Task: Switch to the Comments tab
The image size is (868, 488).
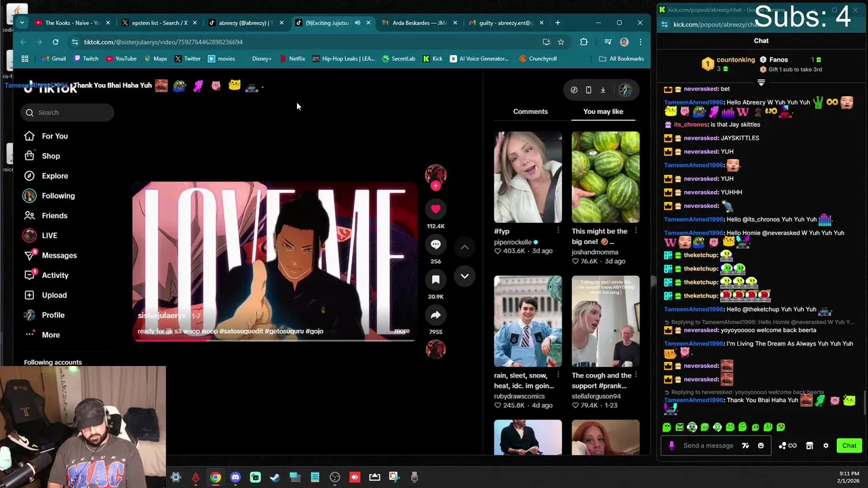Action: (x=530, y=111)
